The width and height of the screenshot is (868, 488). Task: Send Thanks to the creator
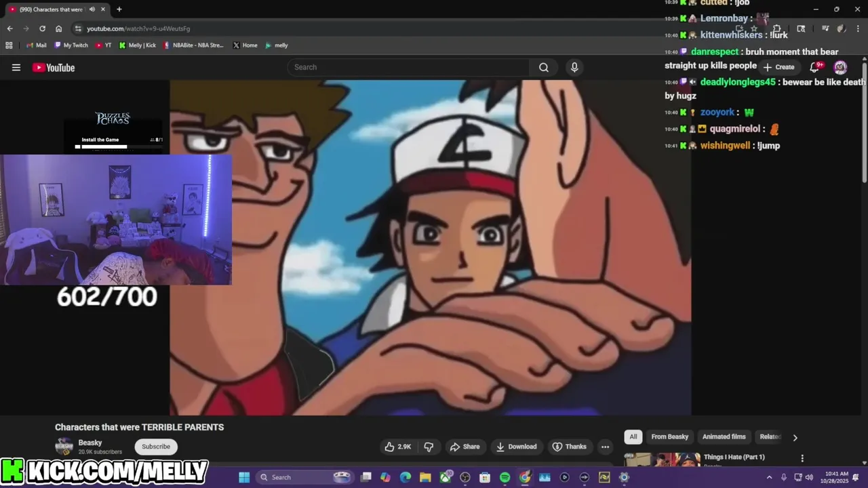[569, 447]
